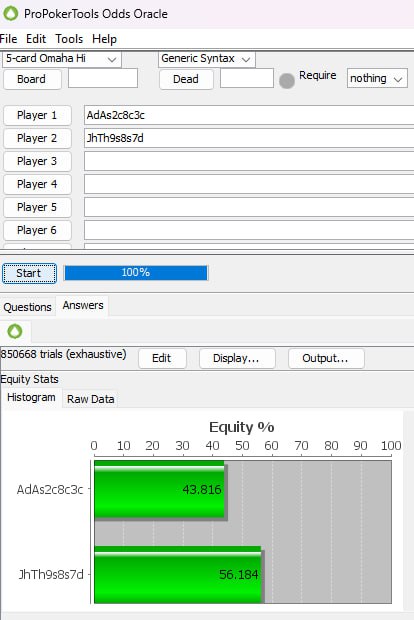414x620 pixels.
Task: Click the 43.816 equity bar
Action: pyautogui.click(x=160, y=490)
